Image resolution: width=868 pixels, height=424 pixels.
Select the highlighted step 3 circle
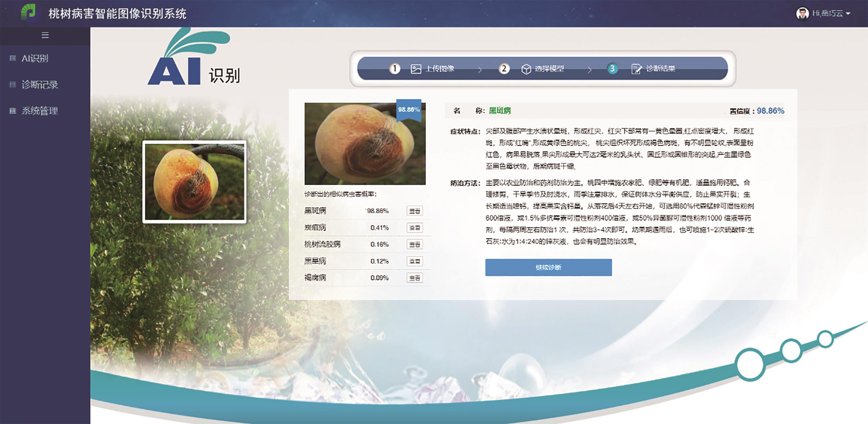pyautogui.click(x=612, y=69)
